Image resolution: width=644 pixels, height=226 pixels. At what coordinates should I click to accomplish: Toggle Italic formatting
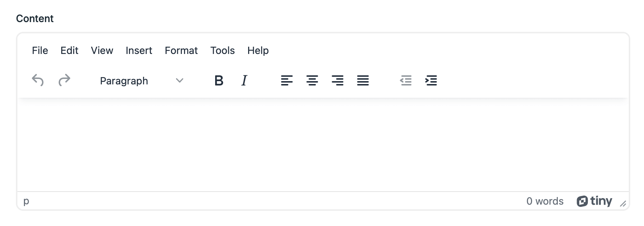(244, 80)
